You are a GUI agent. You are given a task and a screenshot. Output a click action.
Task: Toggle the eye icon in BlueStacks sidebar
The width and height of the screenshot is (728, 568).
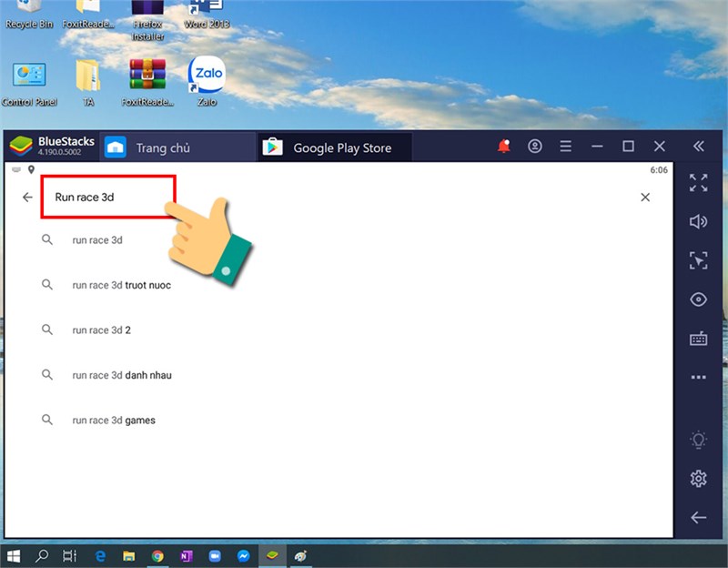click(x=698, y=299)
